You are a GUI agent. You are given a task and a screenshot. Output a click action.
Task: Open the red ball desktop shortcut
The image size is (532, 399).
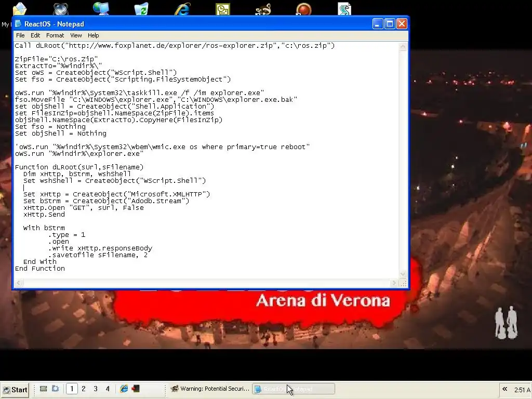pyautogui.click(x=303, y=9)
